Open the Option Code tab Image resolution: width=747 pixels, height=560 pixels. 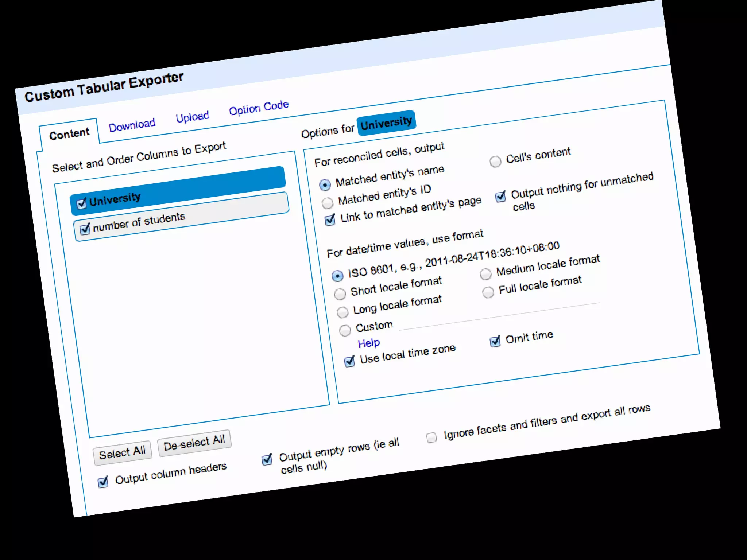point(259,108)
